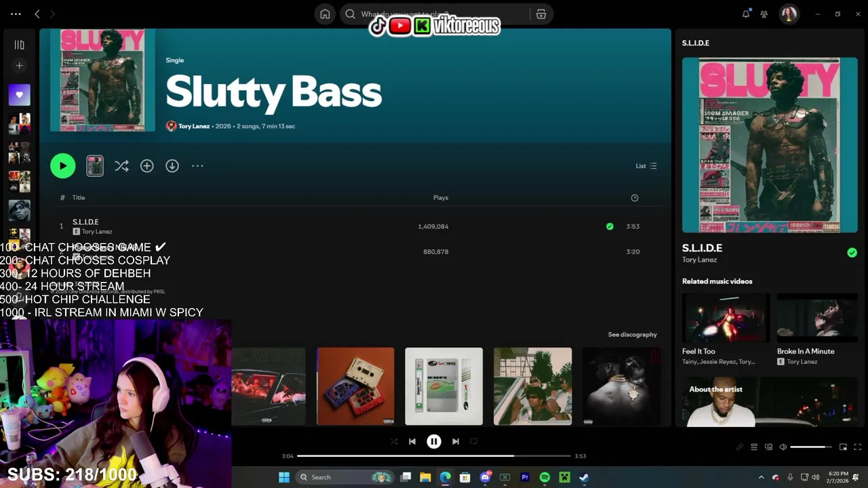Open Tory Lanez link in Now Playing panel

(699, 260)
